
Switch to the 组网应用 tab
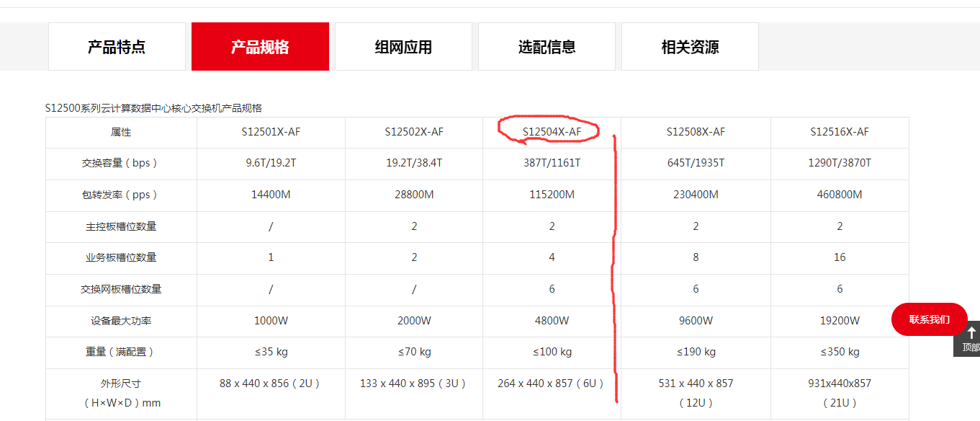coord(403,47)
